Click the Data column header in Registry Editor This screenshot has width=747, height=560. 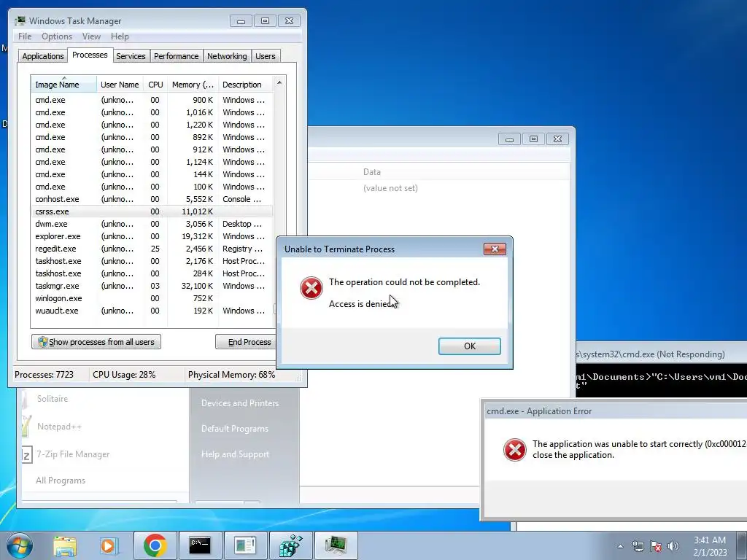pyautogui.click(x=371, y=172)
